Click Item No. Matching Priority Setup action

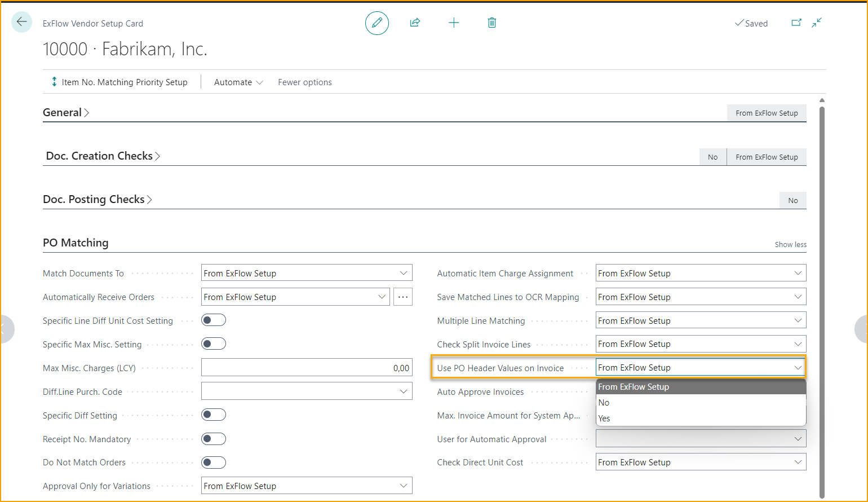pos(119,82)
